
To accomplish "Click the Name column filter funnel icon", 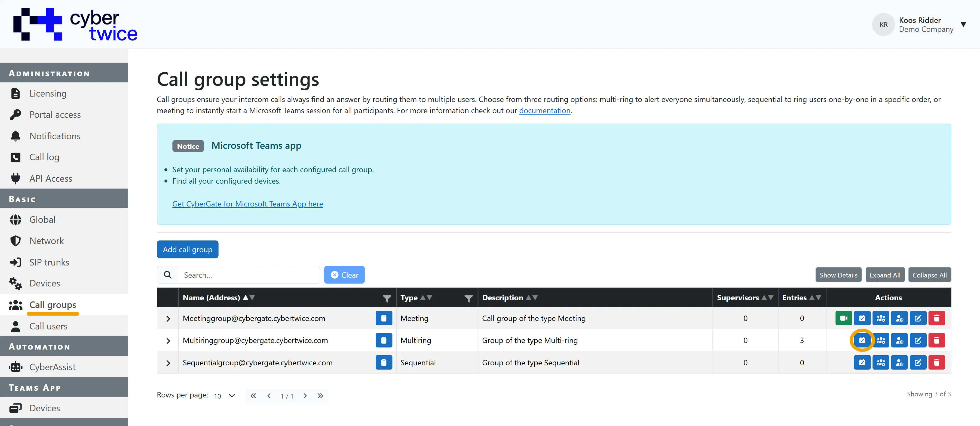I will point(387,298).
